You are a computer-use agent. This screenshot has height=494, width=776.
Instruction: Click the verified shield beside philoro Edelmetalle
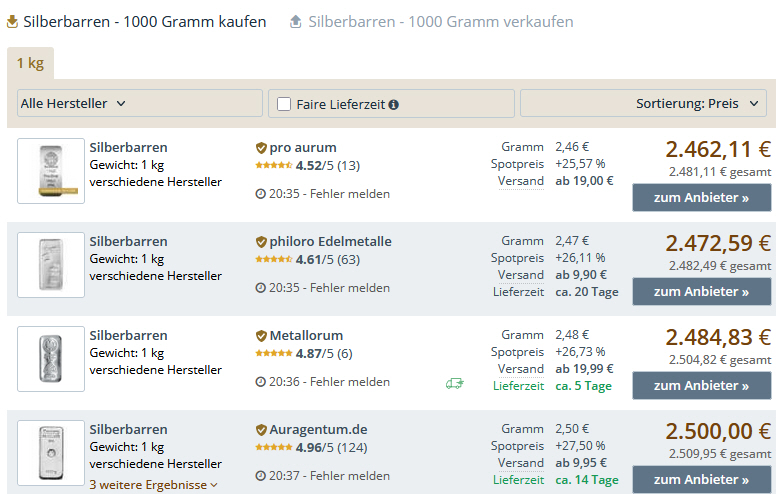tap(261, 241)
